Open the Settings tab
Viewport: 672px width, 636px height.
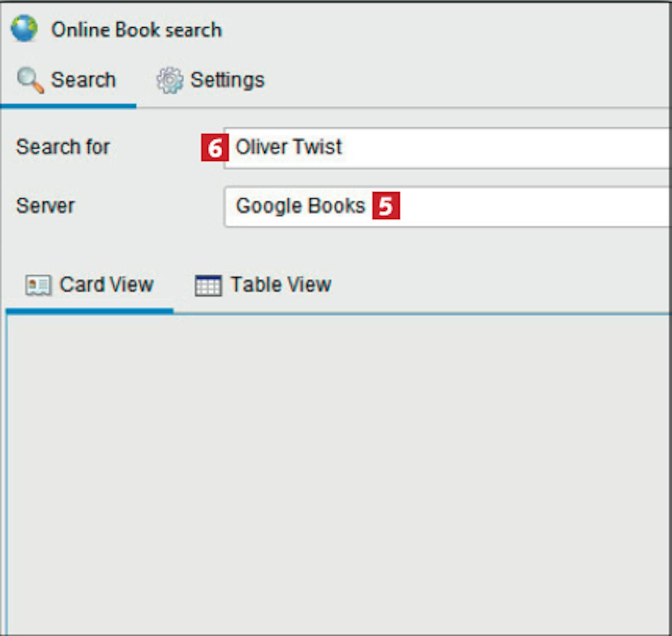(227, 80)
